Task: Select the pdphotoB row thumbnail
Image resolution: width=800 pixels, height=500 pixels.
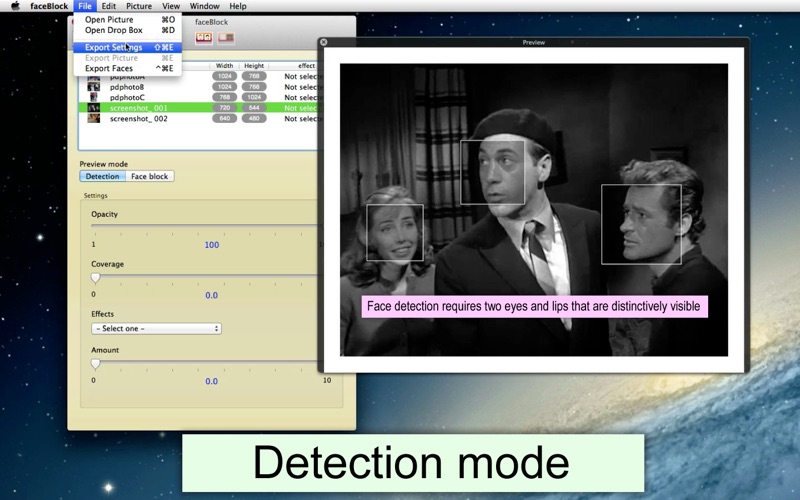Action: 93,87
